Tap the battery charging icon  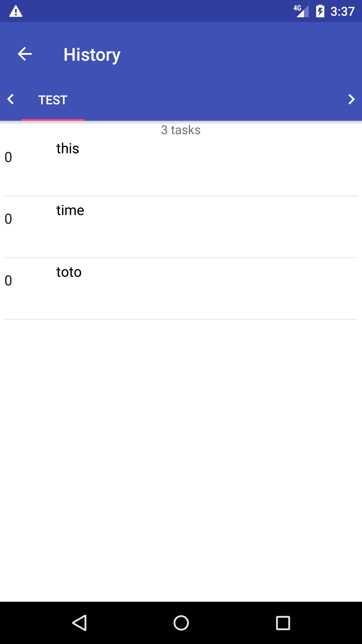pos(320,11)
